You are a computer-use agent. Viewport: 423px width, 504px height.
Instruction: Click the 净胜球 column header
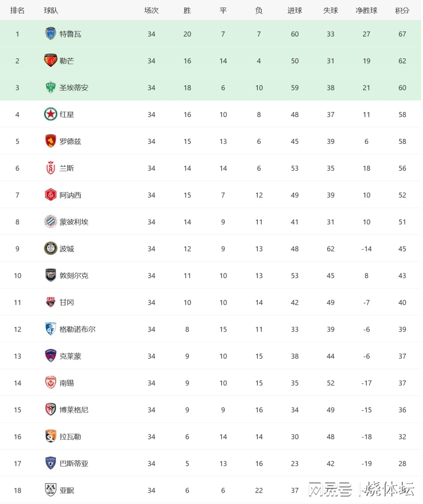pyautogui.click(x=367, y=11)
